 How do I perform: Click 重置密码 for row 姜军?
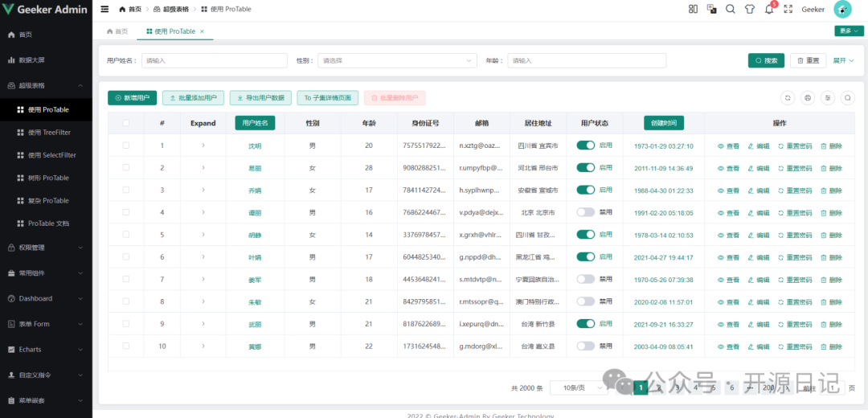coord(795,280)
